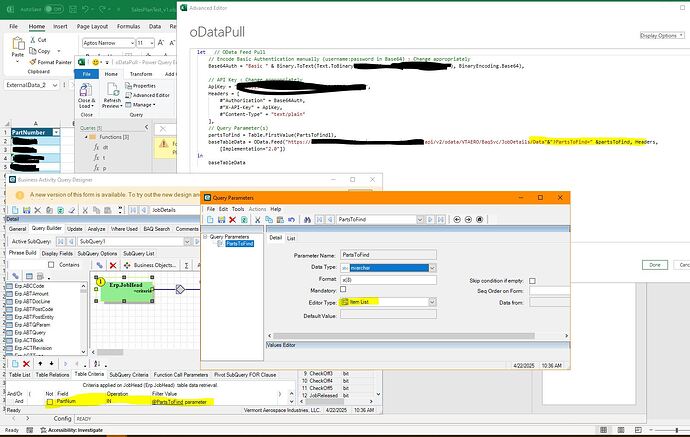Collapse Functions folder in Queries pane
This screenshot has width=690, height=437.
[86, 137]
